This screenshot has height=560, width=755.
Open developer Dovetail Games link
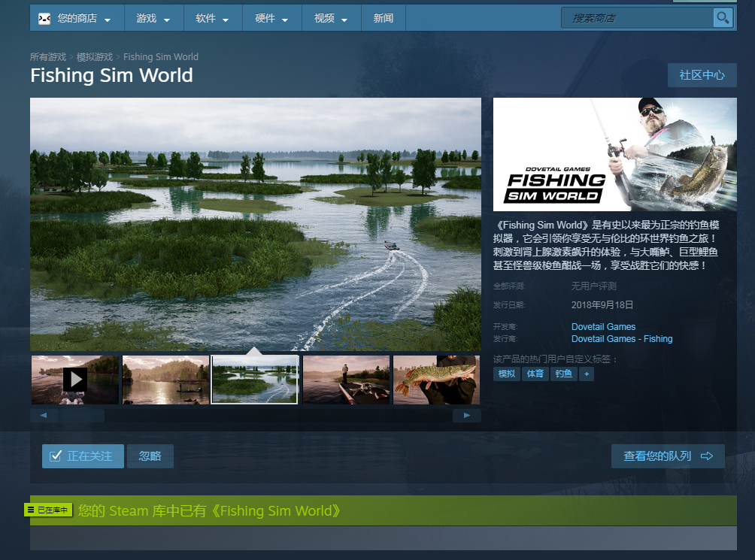603,327
